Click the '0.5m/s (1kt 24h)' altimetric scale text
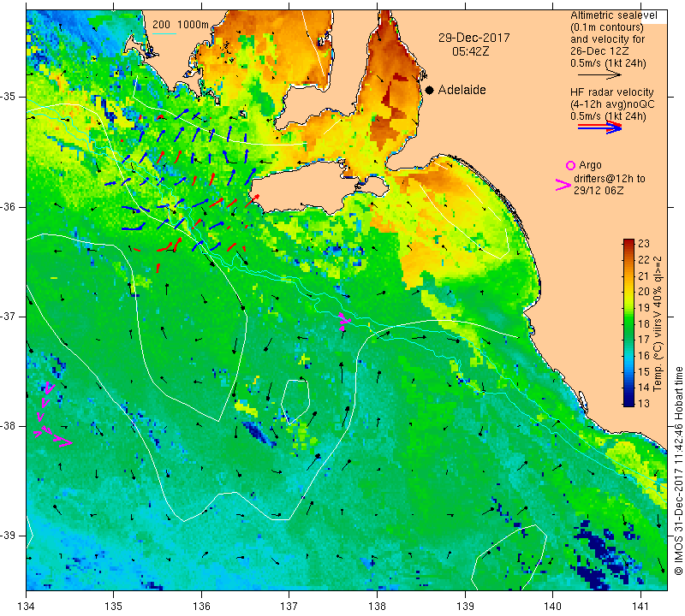The image size is (685, 616). [x=608, y=63]
